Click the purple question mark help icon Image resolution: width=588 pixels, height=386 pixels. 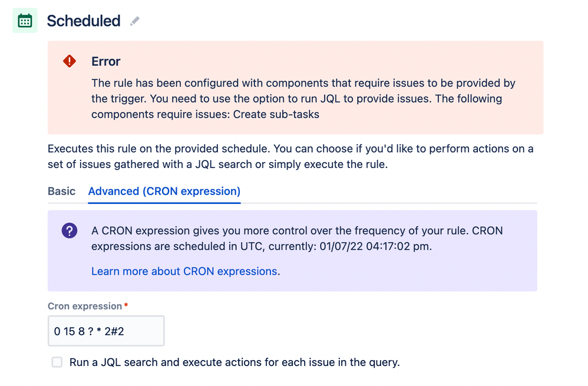70,230
